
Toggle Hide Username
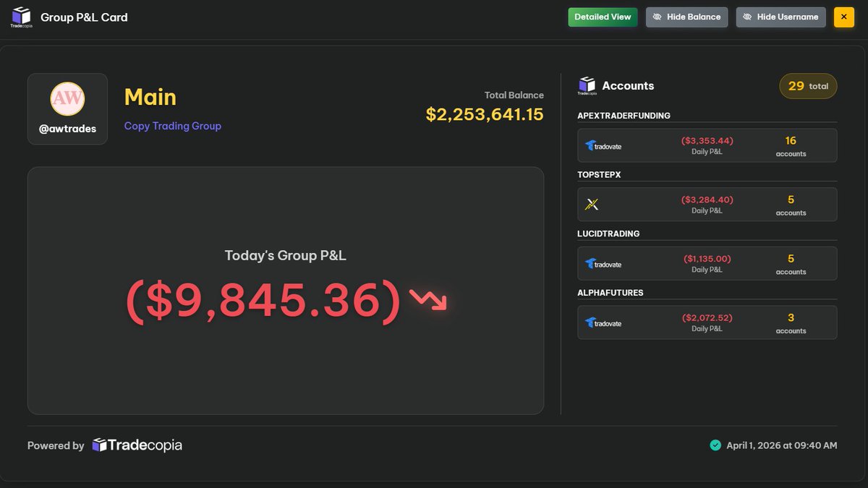pos(780,17)
